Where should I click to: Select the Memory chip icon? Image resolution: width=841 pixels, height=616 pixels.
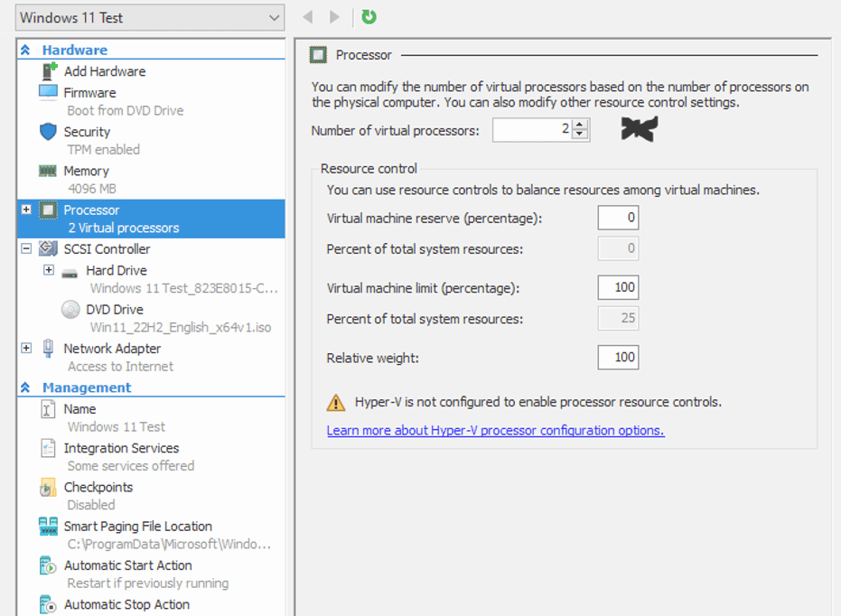point(49,171)
